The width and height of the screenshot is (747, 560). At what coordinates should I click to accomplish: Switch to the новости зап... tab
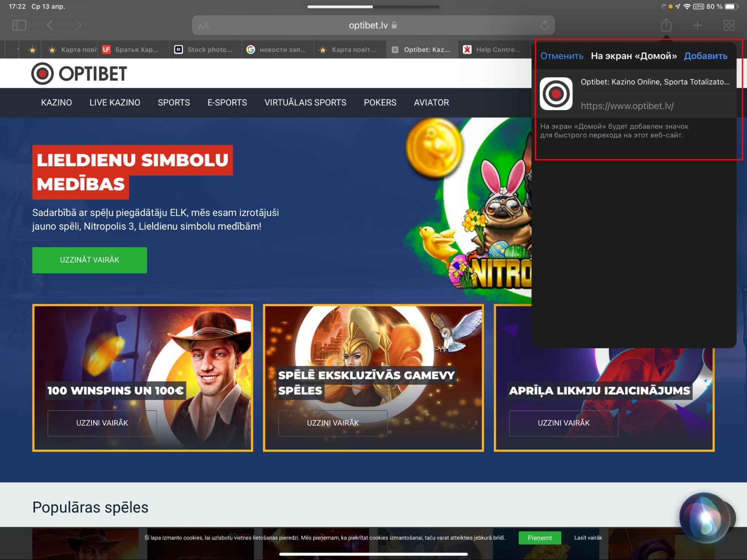(278, 50)
